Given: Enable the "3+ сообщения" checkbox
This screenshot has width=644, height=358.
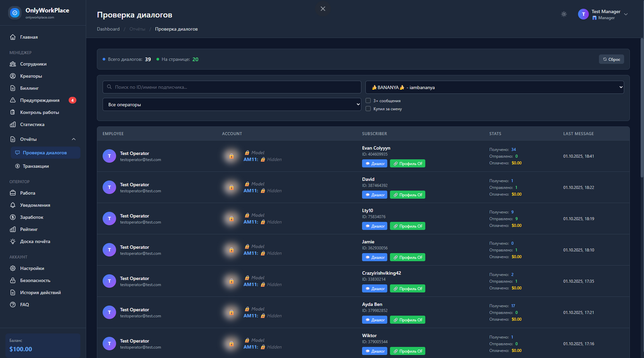Looking at the screenshot, I should pos(368,101).
